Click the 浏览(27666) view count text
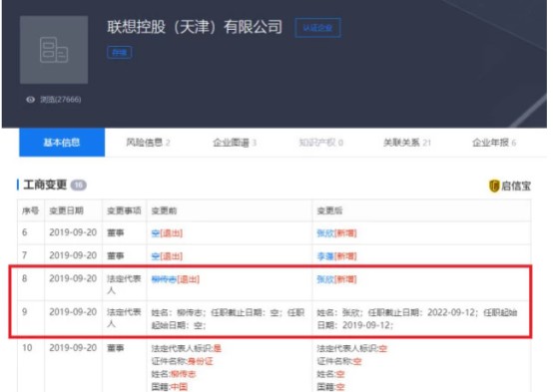Viewport: 553px width, 392px height. (x=60, y=100)
